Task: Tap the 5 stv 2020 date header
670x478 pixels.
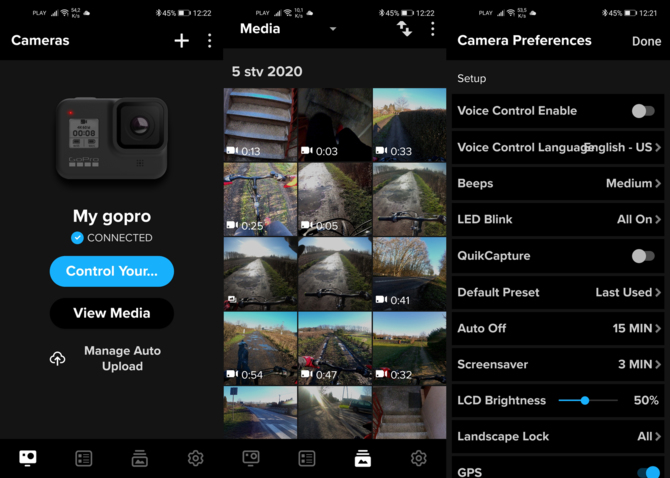Action: tap(267, 71)
